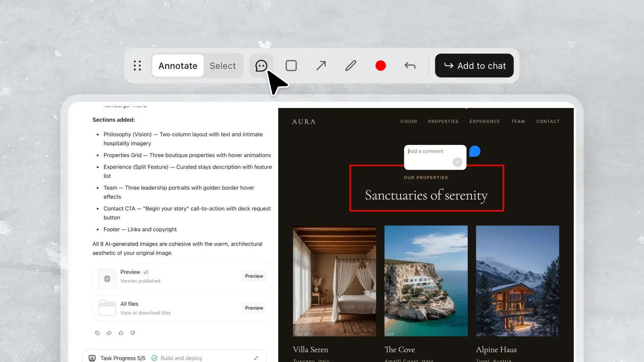Switch to Annotate mode
The height and width of the screenshot is (362, 644).
click(x=178, y=66)
